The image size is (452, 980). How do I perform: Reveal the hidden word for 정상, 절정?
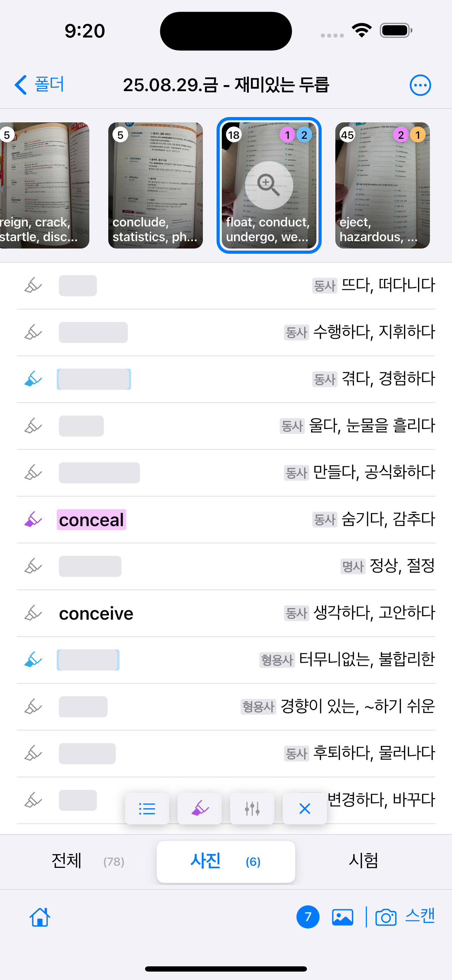click(x=90, y=566)
